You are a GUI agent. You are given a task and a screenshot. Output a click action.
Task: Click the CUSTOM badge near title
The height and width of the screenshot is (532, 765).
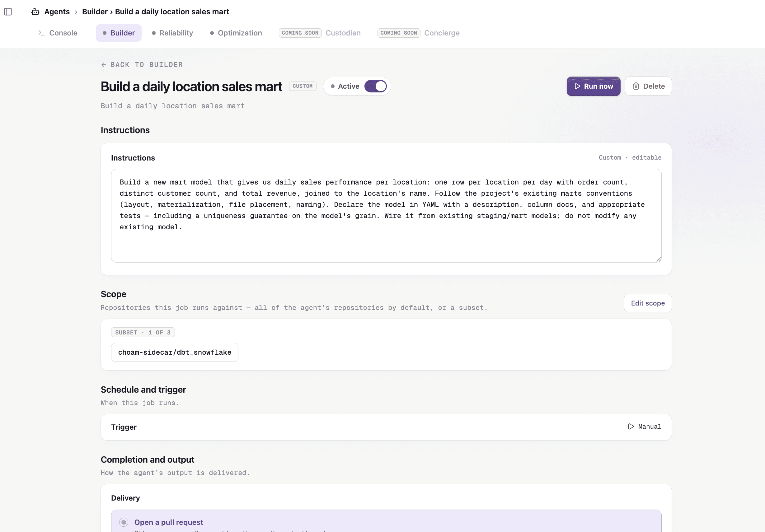point(303,86)
